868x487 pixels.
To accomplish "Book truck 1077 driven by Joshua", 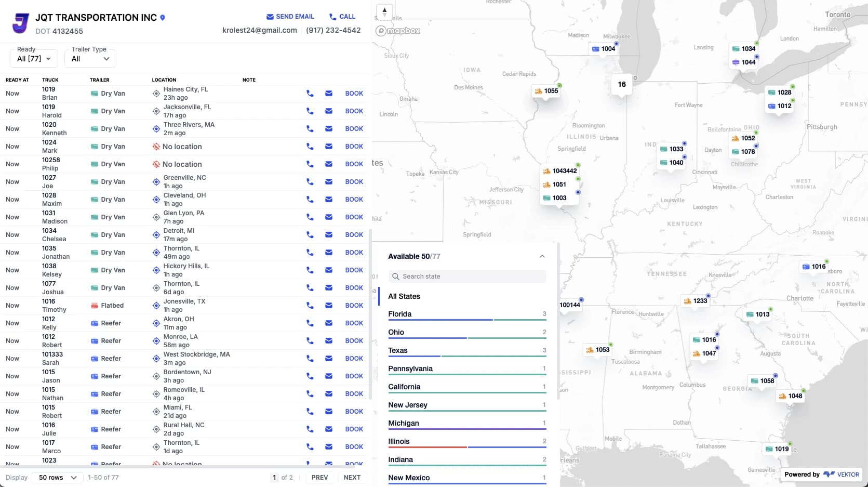I will tap(354, 288).
